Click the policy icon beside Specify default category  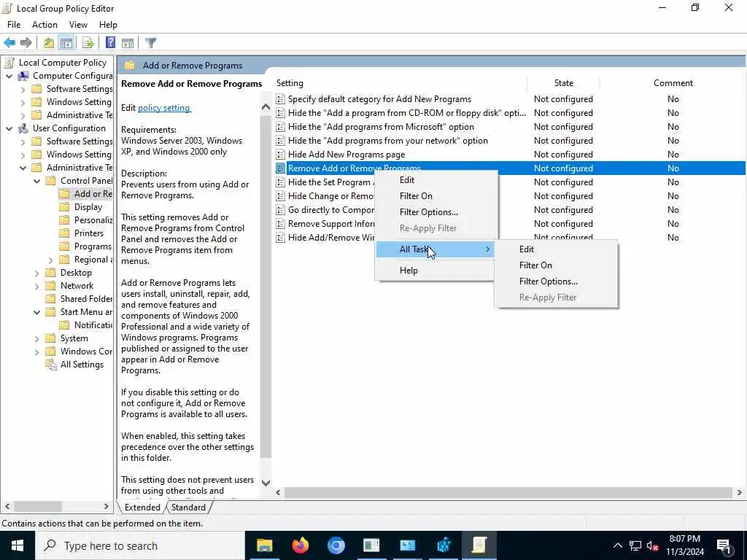[281, 99]
